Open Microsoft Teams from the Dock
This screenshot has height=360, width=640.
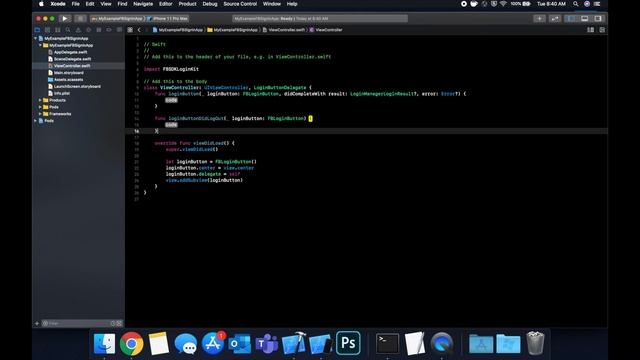(267, 343)
